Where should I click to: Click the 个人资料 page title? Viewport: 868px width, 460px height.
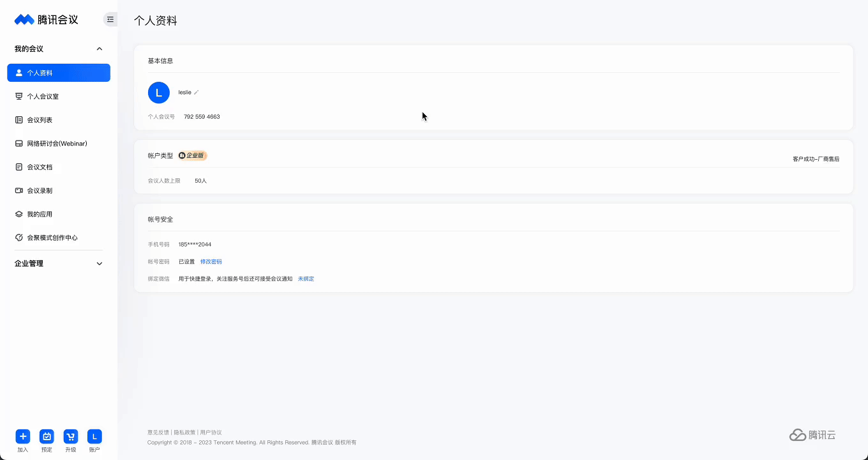[x=156, y=20]
